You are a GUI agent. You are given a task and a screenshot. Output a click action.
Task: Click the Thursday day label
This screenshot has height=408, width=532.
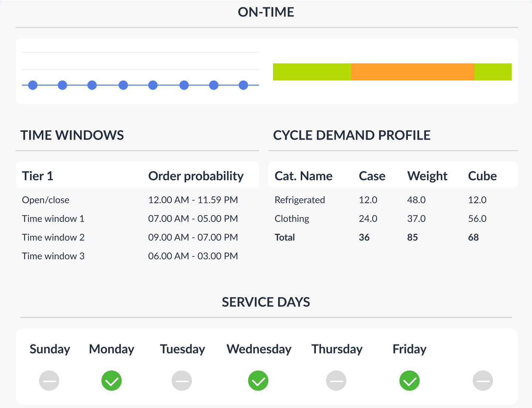[337, 349]
